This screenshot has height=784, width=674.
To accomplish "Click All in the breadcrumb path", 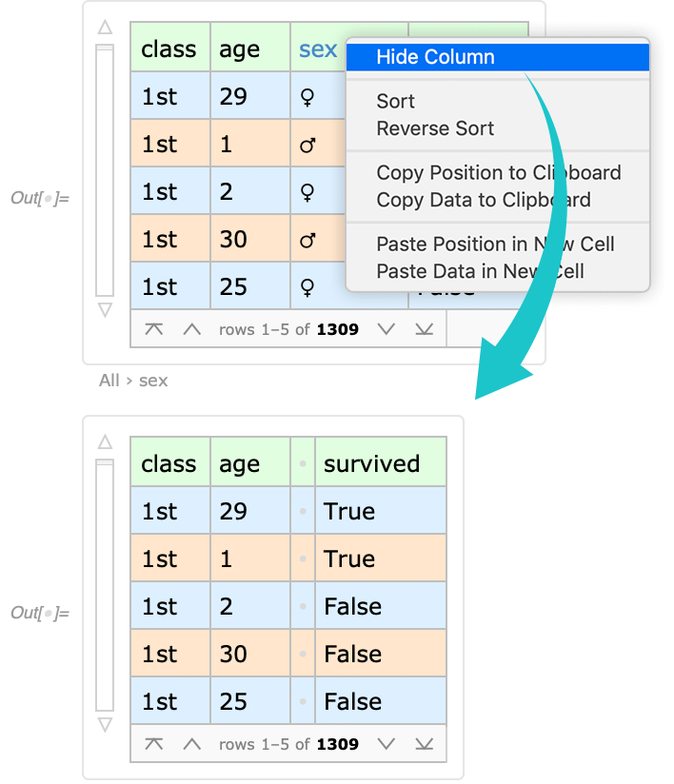I will (x=109, y=381).
